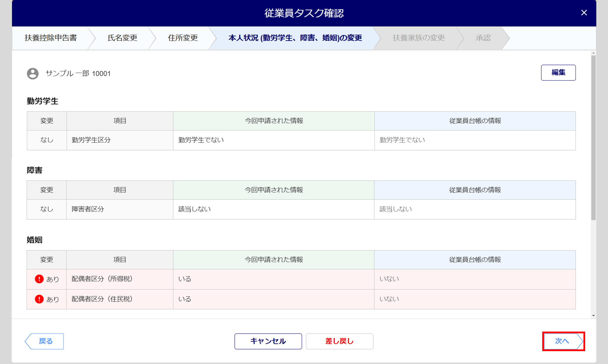Click the 今回申請された情報 header in the 勤労学生 table
608x364 pixels.
[274, 121]
